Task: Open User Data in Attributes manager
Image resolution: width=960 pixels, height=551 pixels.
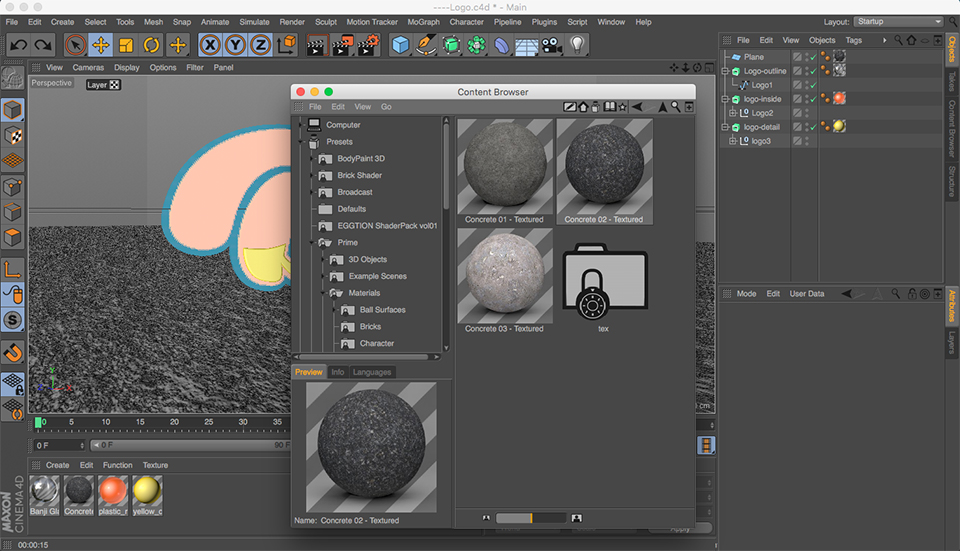Action: (x=806, y=294)
